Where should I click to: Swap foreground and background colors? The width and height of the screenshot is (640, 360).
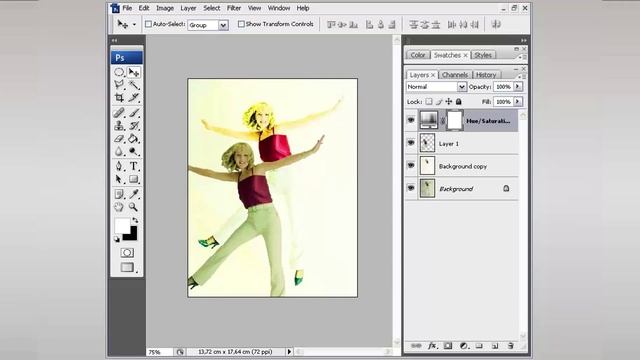[135, 220]
